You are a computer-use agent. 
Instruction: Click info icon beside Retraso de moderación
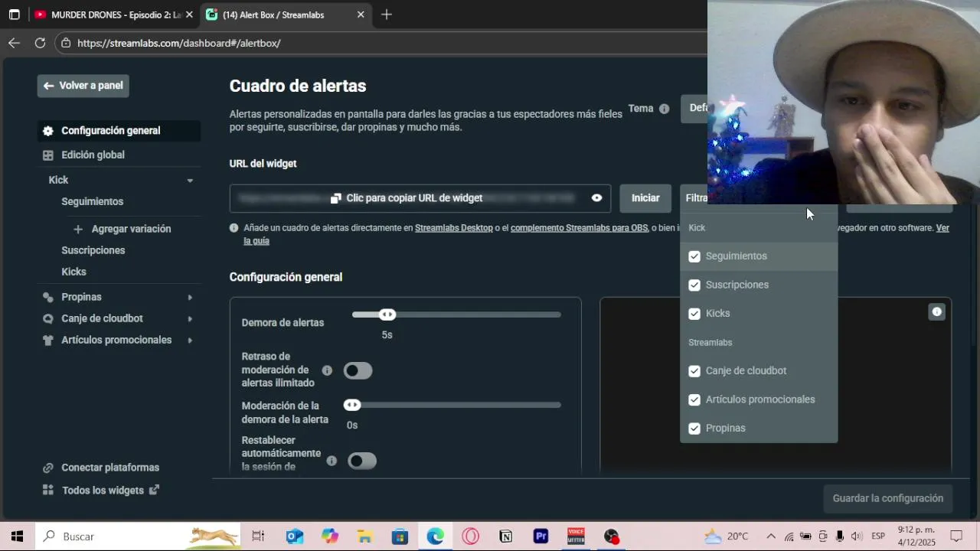(x=327, y=370)
